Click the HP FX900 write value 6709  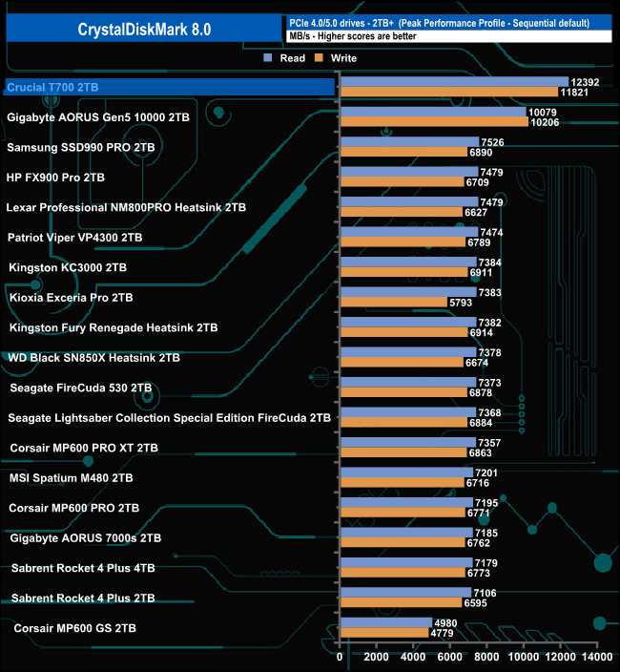pos(478,182)
